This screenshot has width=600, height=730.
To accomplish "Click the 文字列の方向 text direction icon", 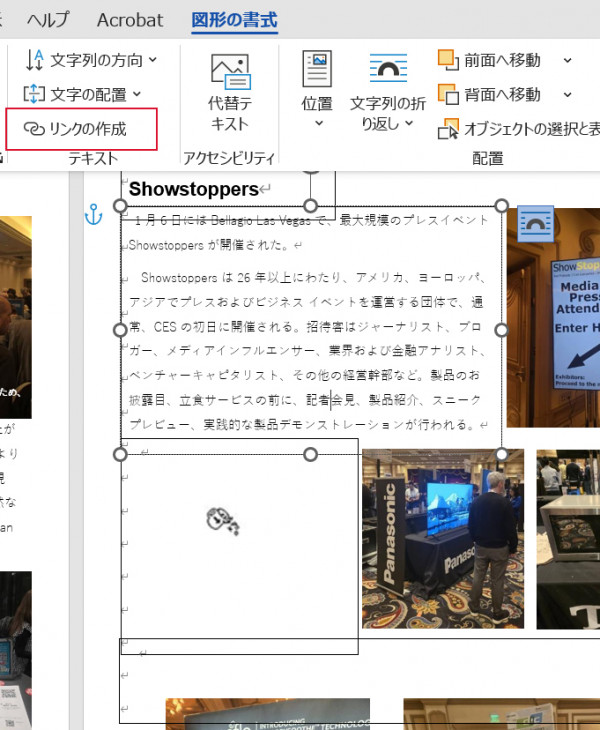I will (x=34, y=60).
